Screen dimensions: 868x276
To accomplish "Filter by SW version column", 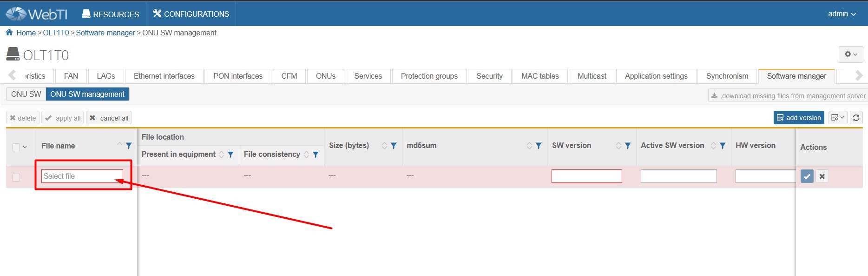I will 628,146.
